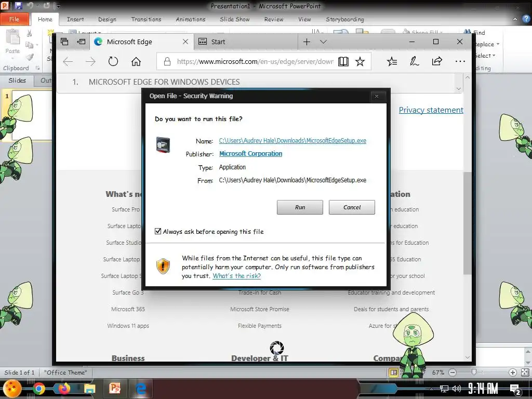
Task: Click the PowerPoint taskbar icon
Action: pos(115,389)
